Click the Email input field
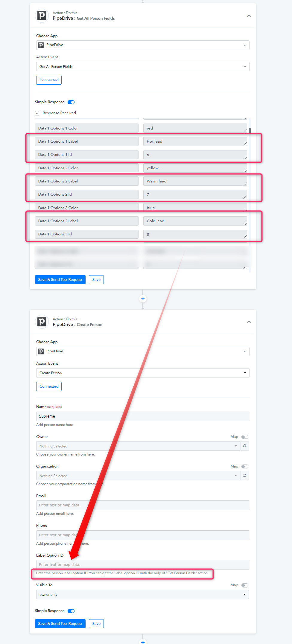The image size is (292, 644). (143, 505)
